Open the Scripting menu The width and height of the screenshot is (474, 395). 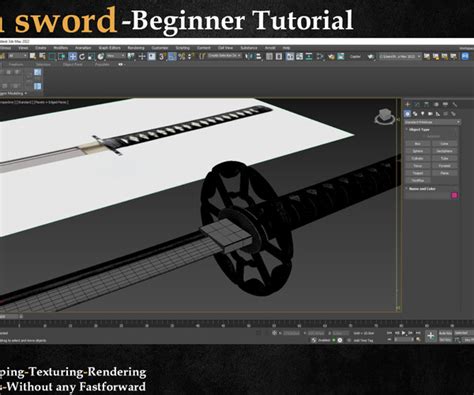click(183, 48)
